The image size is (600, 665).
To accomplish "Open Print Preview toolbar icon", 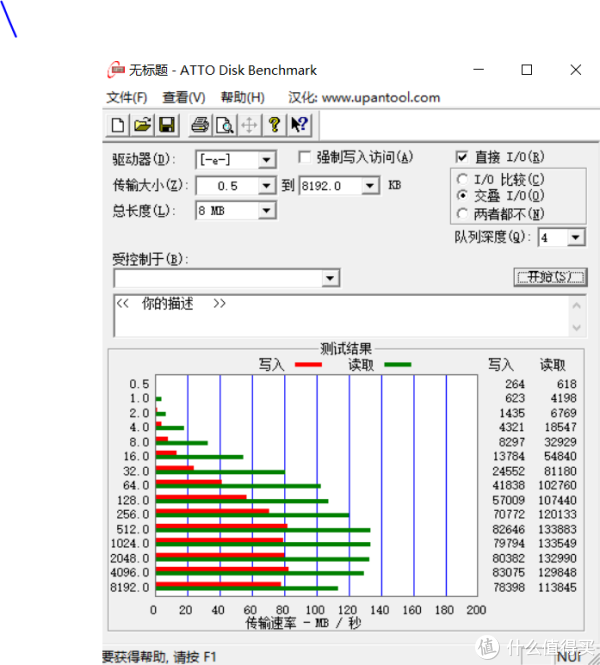I will (x=225, y=125).
